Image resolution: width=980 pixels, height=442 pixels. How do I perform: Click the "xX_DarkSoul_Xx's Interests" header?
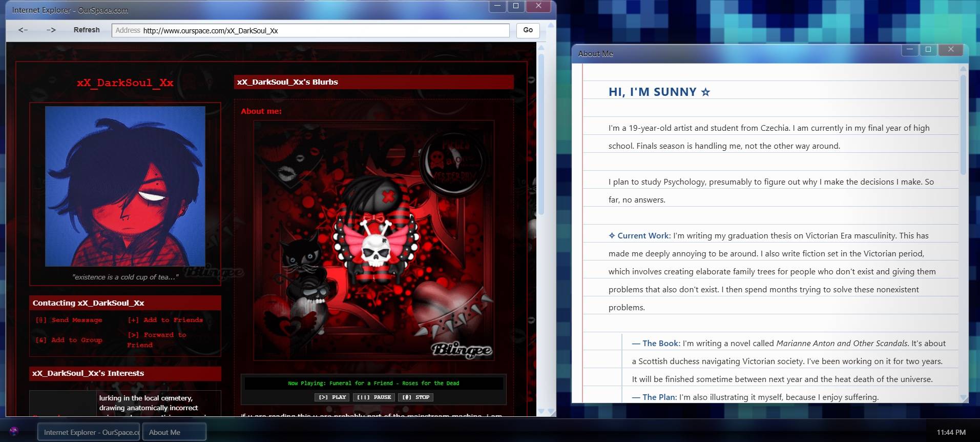click(126, 373)
